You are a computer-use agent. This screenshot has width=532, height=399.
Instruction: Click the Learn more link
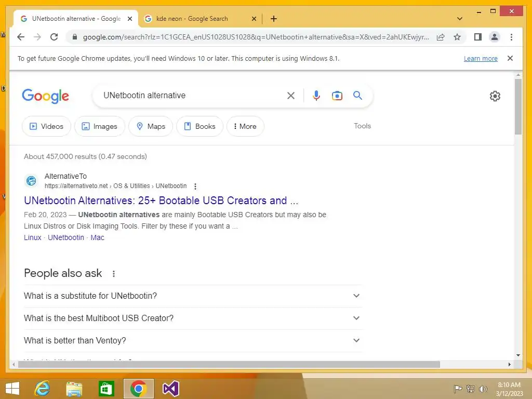coord(481,58)
